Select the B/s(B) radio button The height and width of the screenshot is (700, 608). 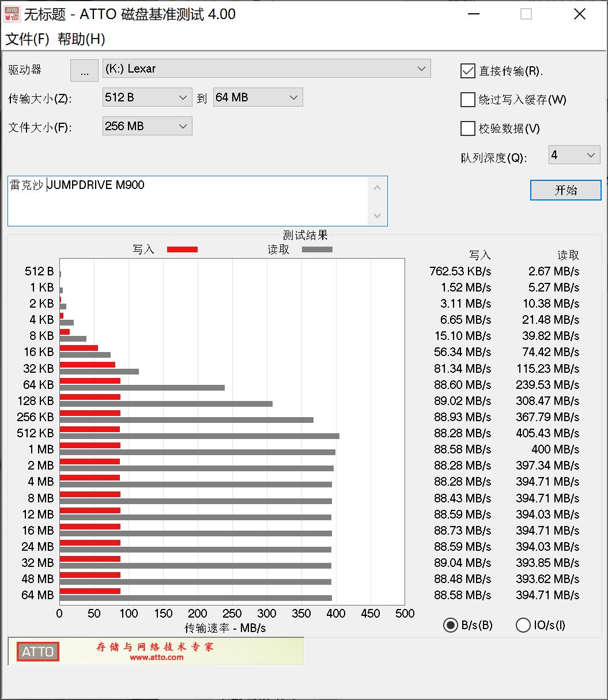tap(451, 625)
